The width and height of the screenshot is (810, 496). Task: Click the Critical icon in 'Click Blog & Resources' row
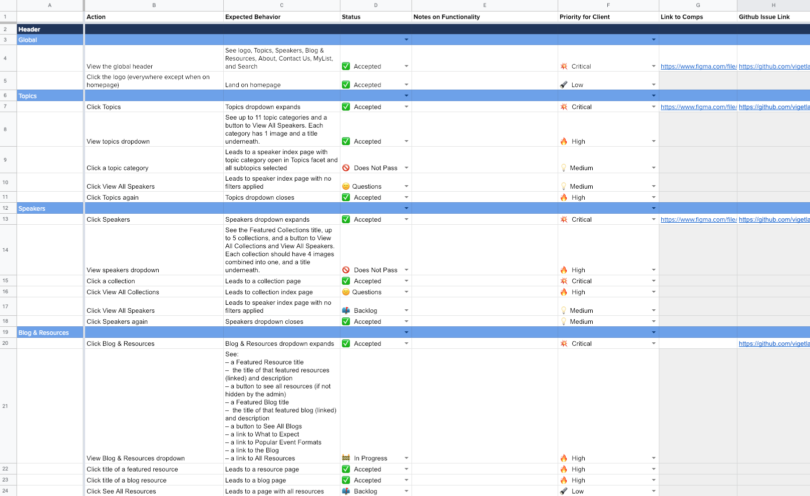pyautogui.click(x=564, y=344)
